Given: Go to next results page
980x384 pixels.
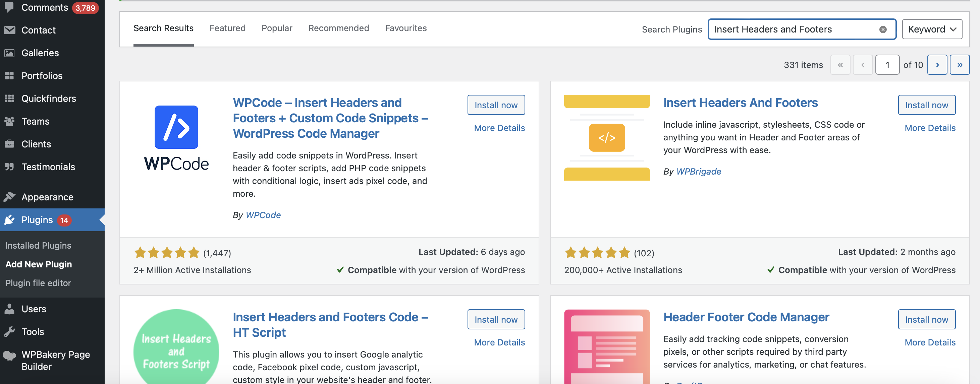Looking at the screenshot, I should click(937, 65).
